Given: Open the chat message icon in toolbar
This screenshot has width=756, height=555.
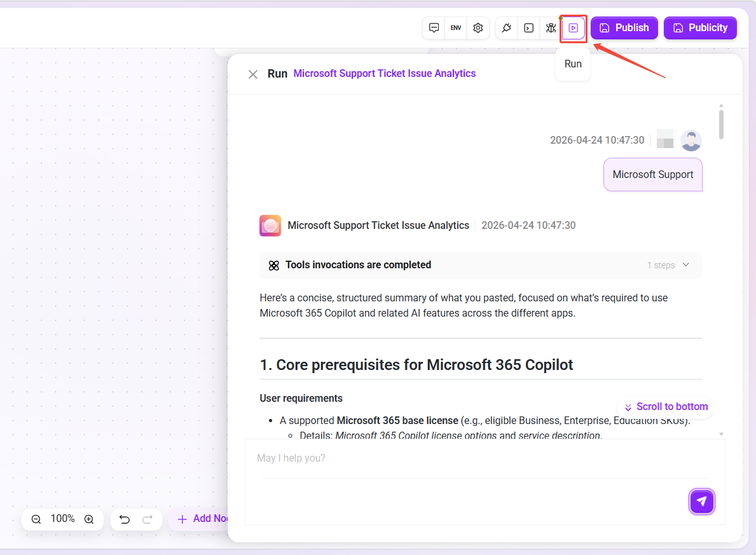Looking at the screenshot, I should pyautogui.click(x=434, y=28).
